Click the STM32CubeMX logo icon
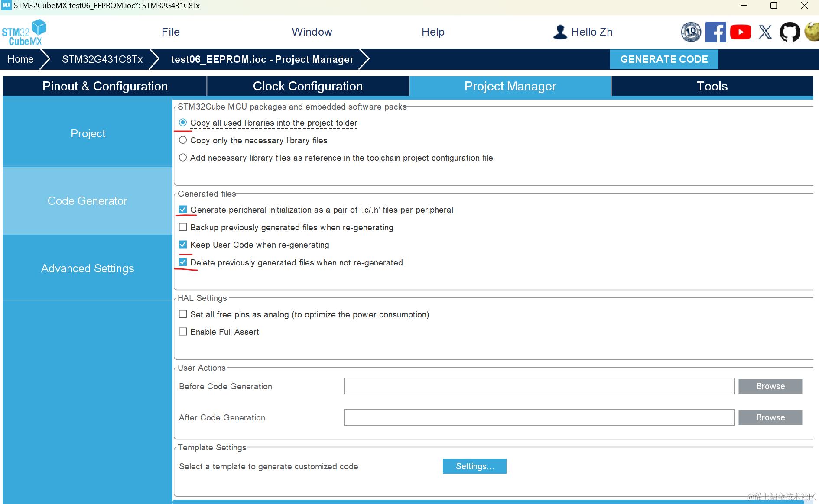 (x=24, y=32)
